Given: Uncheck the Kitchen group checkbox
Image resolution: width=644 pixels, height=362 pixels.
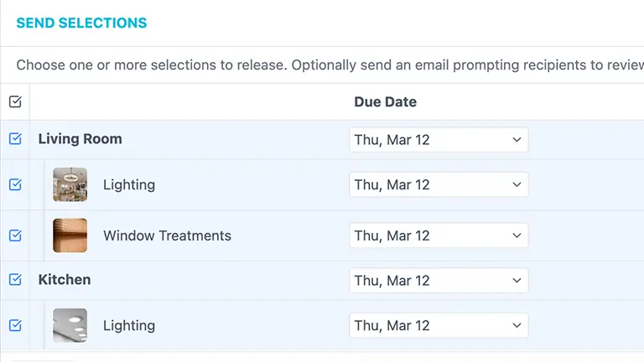Looking at the screenshot, I should pos(15,280).
